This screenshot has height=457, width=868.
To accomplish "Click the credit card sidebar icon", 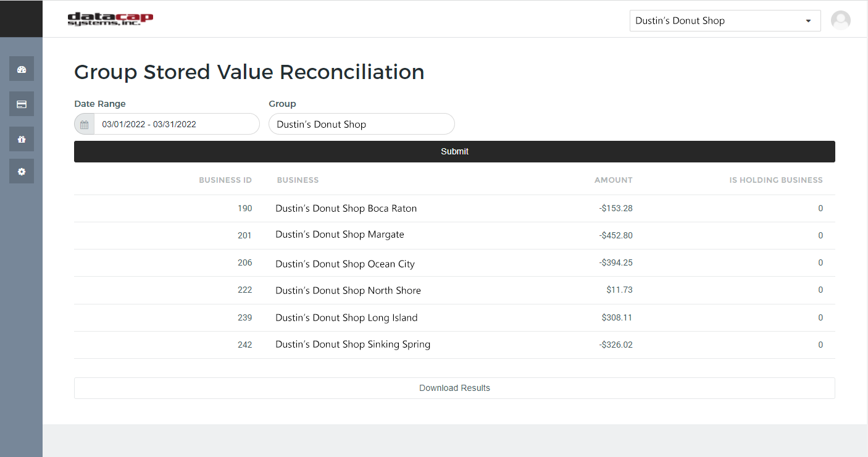I will click(x=22, y=104).
